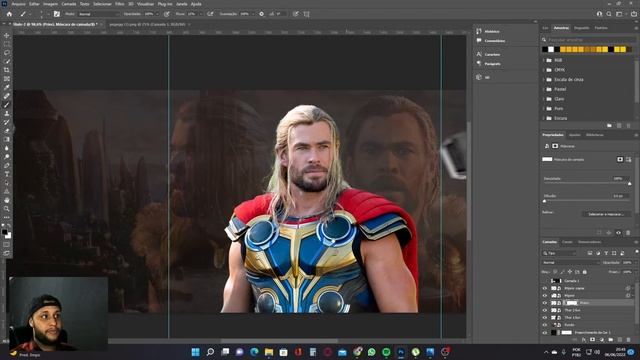
Task: Switch to the Ajustes tab
Action: click(575, 135)
